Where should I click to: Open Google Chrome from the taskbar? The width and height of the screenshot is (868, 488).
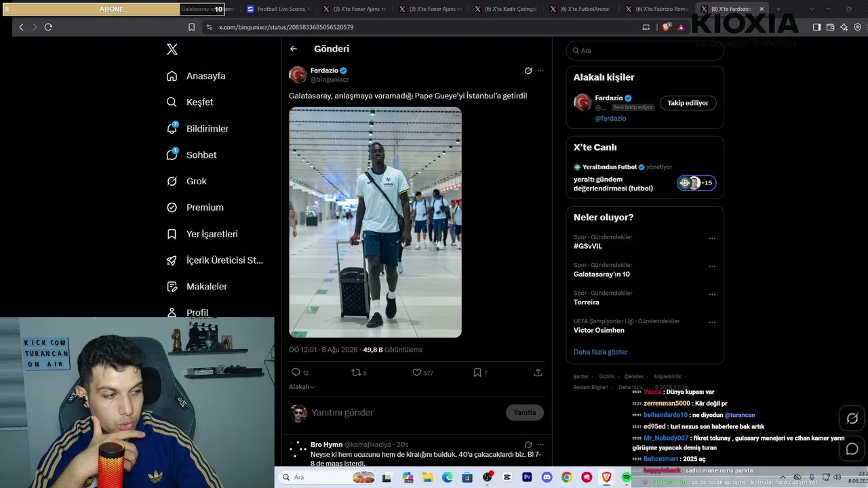(566, 478)
